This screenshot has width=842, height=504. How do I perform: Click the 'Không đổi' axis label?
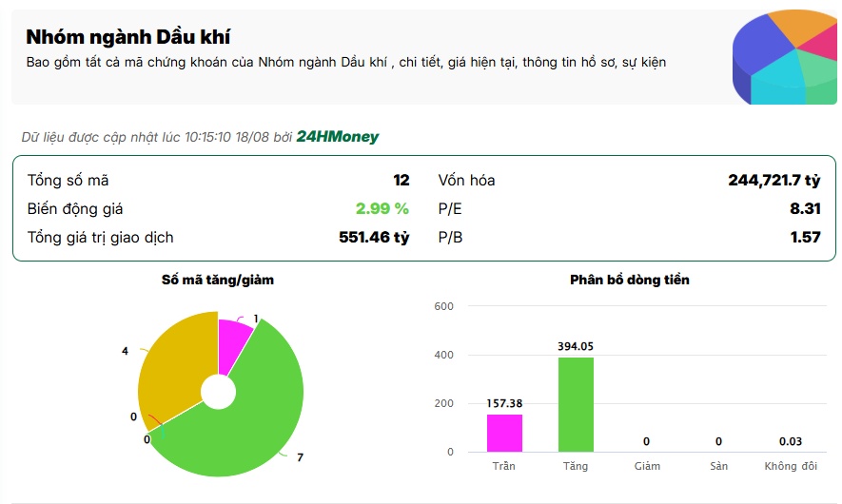click(791, 466)
